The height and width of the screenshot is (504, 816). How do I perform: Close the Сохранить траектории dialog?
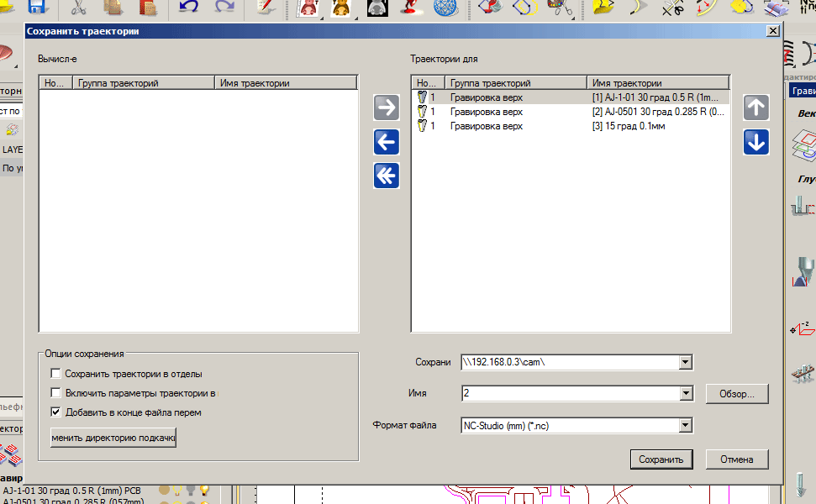point(773,31)
